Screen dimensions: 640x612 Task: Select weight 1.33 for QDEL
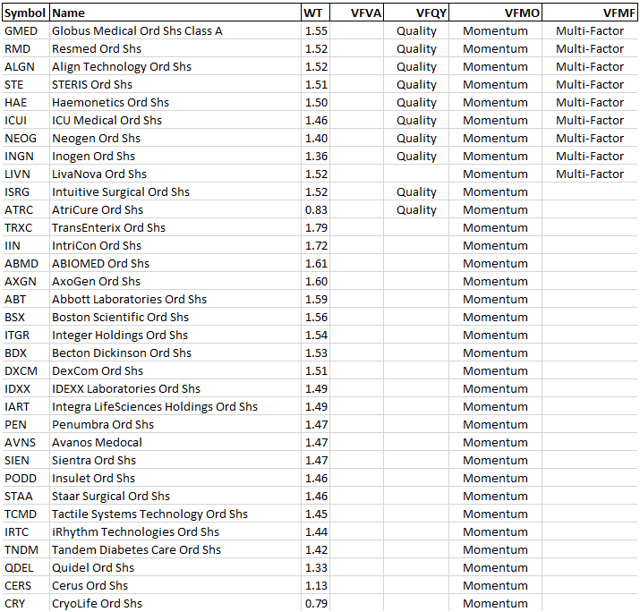[x=316, y=568]
